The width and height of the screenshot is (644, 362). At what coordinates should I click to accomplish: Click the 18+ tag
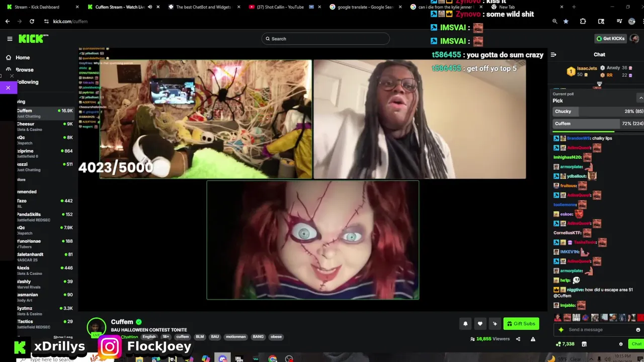[166, 337]
